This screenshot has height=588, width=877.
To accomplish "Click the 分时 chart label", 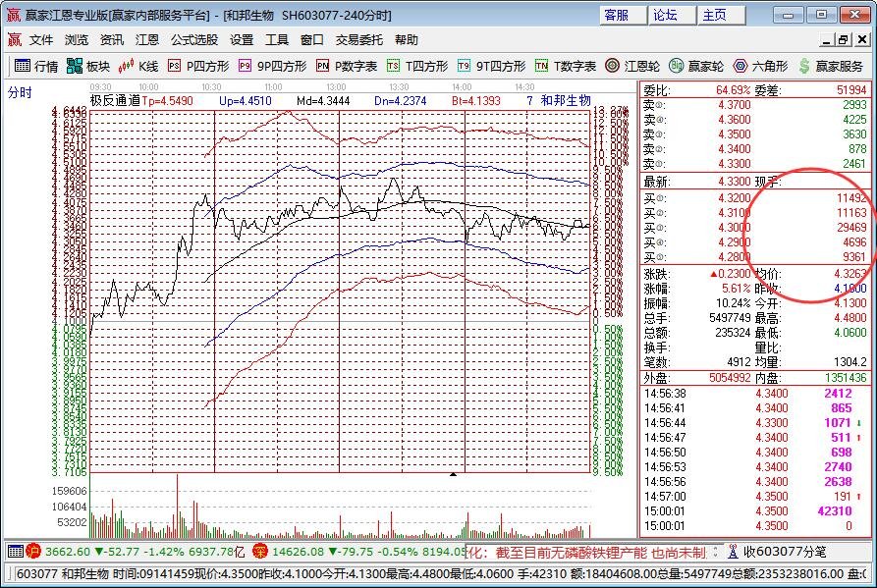I will coord(20,92).
